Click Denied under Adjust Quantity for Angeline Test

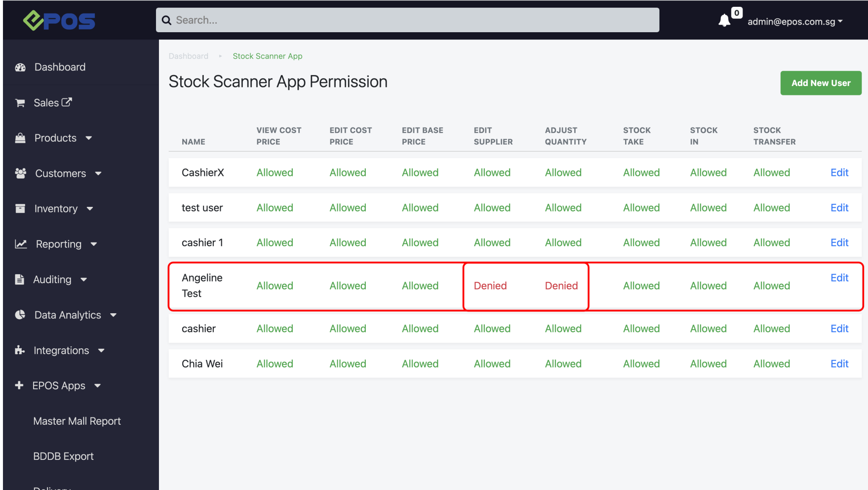pyautogui.click(x=562, y=286)
